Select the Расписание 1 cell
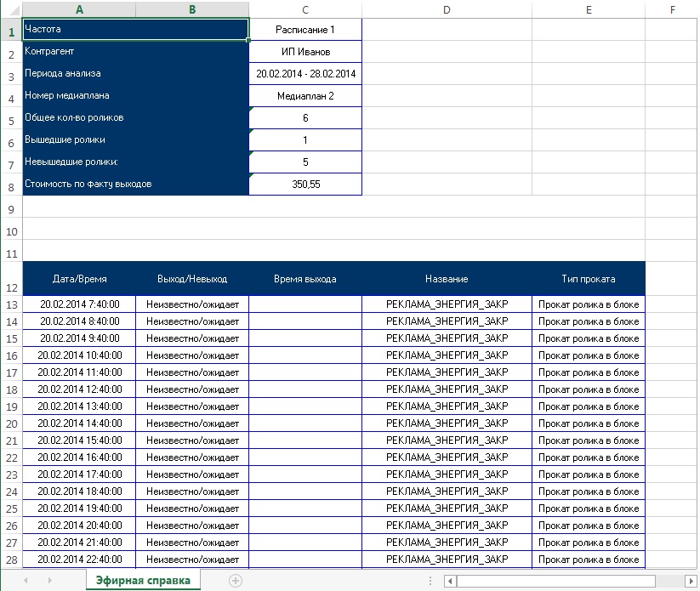The height and width of the screenshot is (591, 700). tap(305, 30)
